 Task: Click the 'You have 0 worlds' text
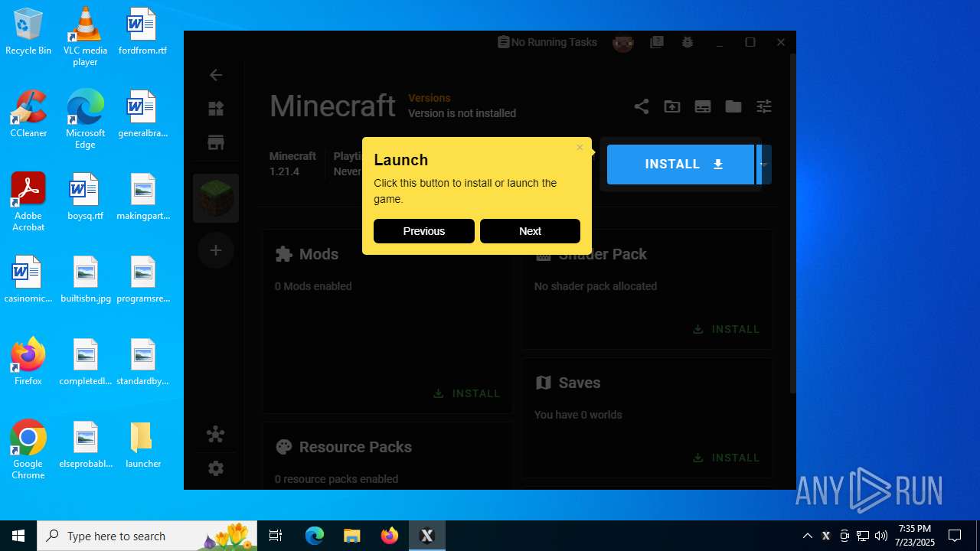[x=578, y=415]
